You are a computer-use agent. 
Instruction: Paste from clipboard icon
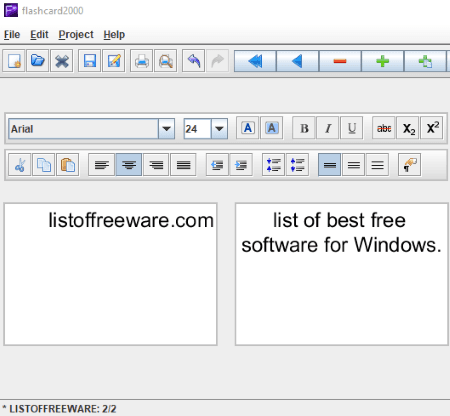click(x=68, y=165)
